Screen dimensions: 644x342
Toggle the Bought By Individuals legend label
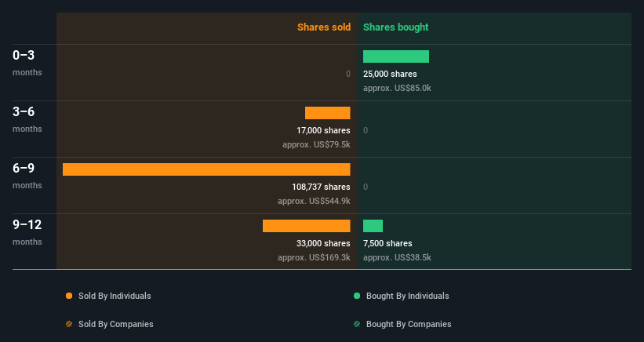[x=407, y=296]
